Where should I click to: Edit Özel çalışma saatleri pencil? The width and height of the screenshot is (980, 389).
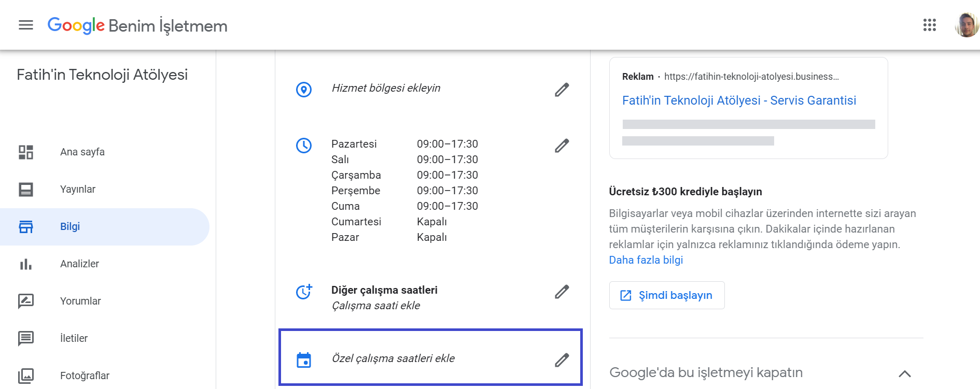[x=562, y=360]
